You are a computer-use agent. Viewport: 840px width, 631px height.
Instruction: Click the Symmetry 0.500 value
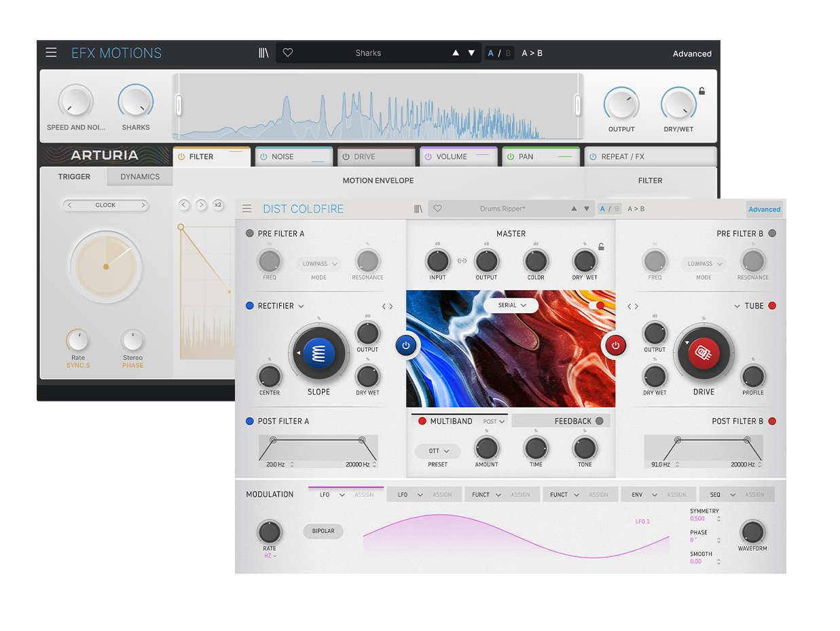point(698,519)
